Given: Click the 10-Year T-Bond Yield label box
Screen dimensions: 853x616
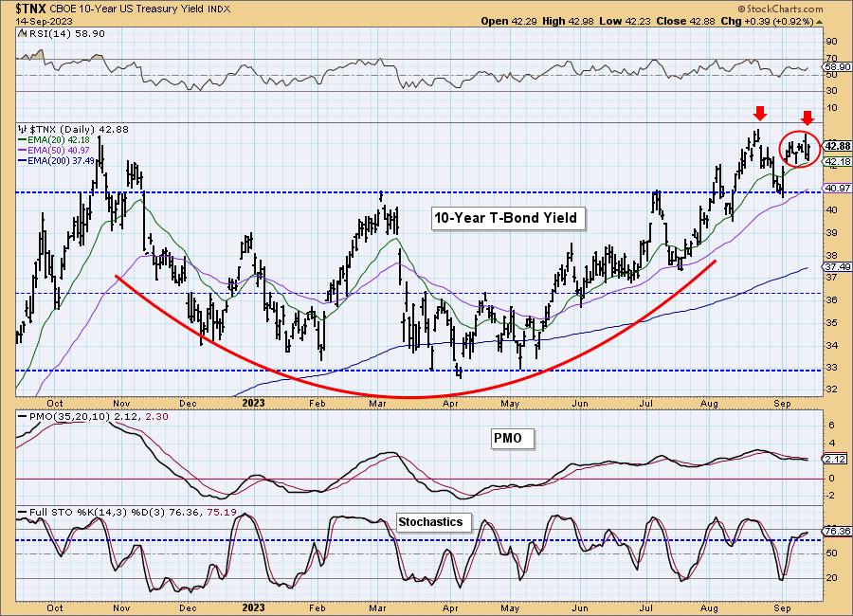Looking at the screenshot, I should coord(508,218).
